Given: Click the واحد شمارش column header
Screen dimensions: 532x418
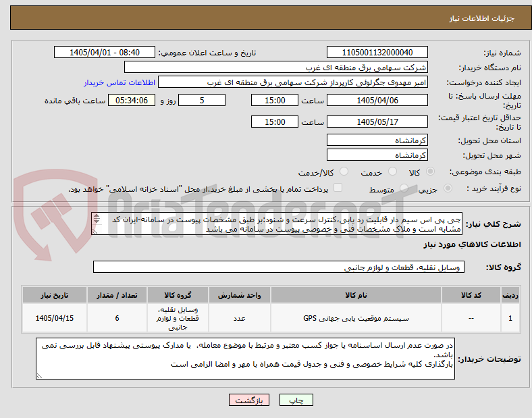Looking at the screenshot, I should coord(240,295).
